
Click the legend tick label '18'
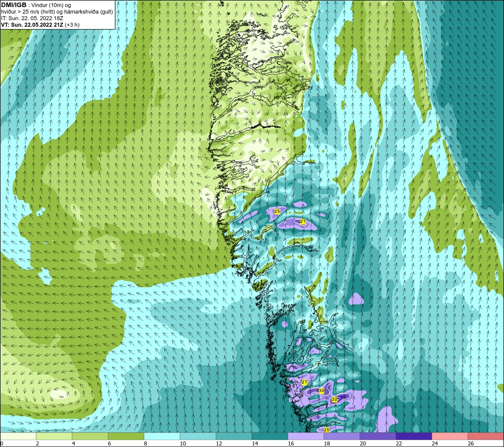[327, 443]
